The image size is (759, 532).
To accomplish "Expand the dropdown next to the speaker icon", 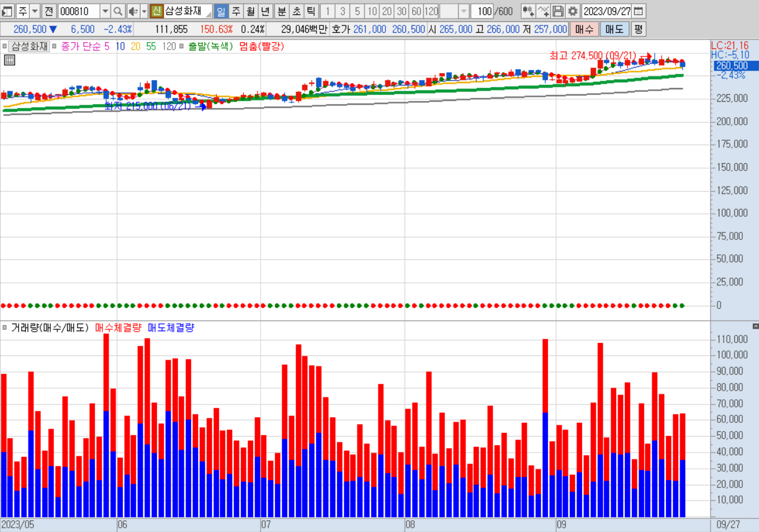I will (144, 11).
